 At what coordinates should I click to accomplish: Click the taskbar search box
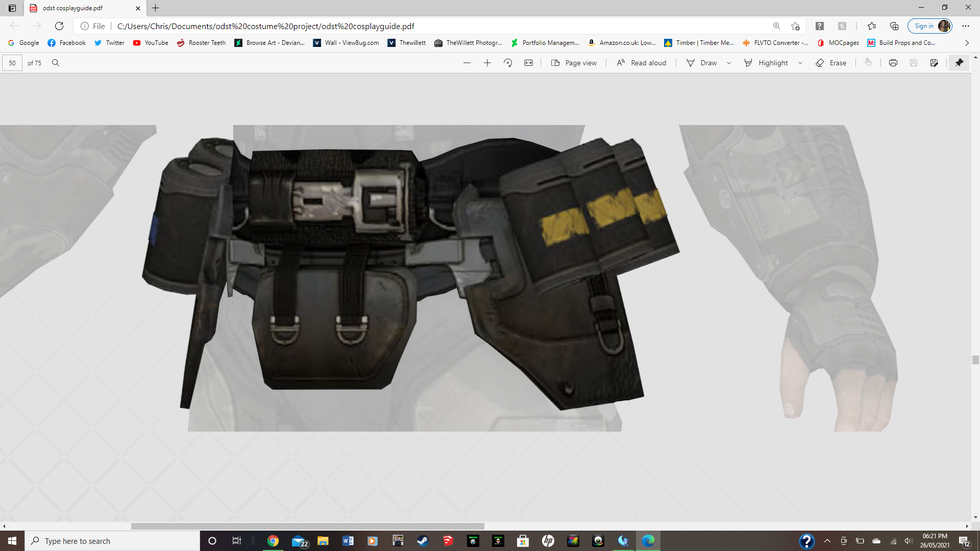(x=112, y=541)
